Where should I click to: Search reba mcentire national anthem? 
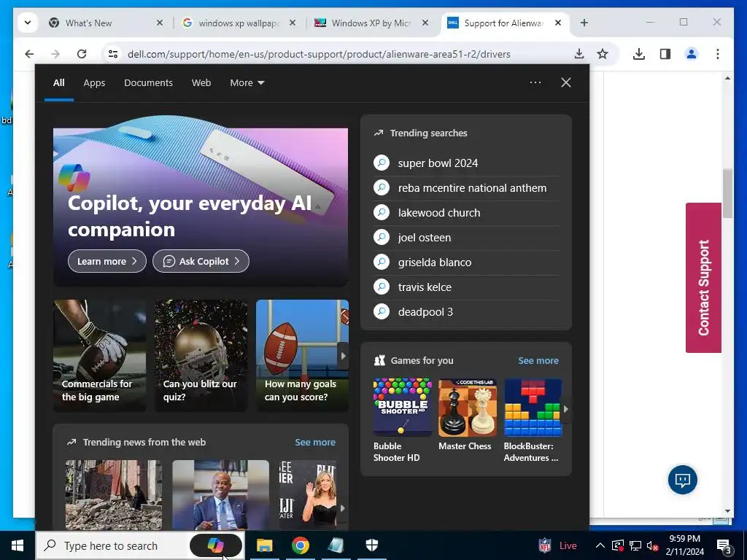pyautogui.click(x=466, y=188)
